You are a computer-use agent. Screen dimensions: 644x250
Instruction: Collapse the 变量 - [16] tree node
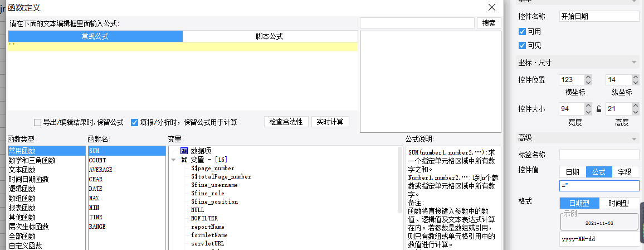coord(173,160)
